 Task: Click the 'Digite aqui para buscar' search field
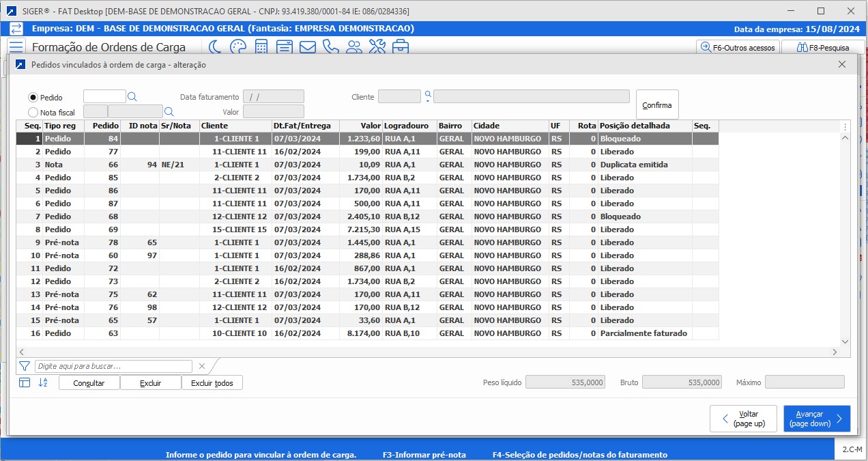click(113, 366)
